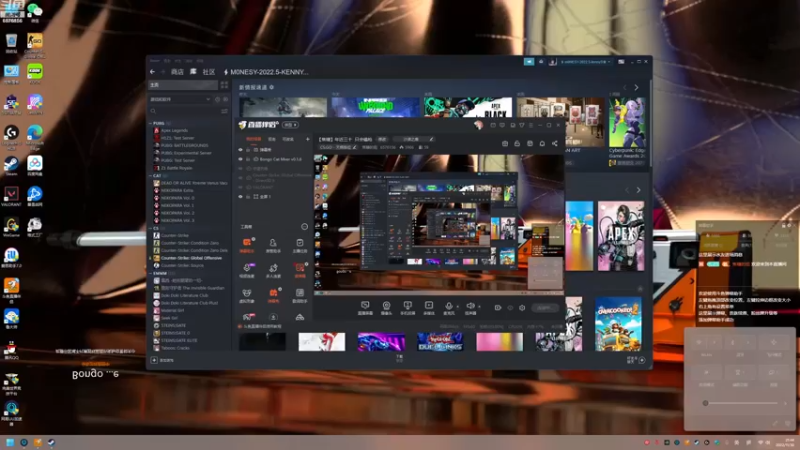Click the start streaming button

click(544, 308)
